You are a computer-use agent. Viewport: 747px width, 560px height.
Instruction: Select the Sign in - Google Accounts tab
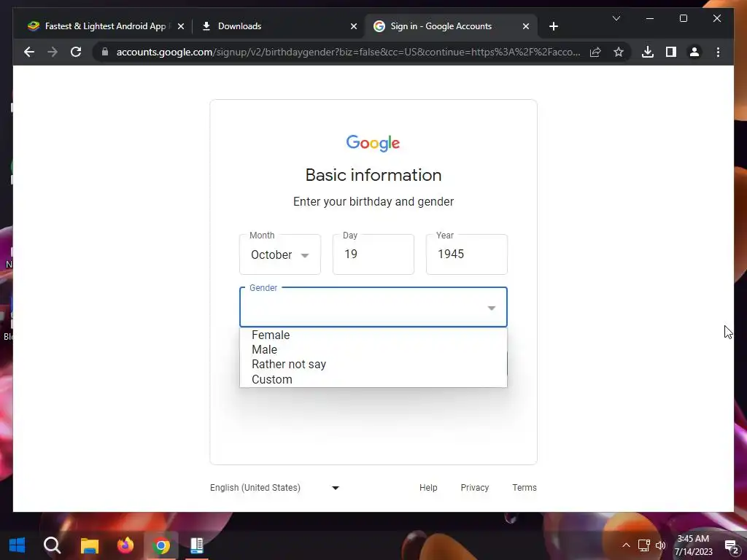[451, 26]
